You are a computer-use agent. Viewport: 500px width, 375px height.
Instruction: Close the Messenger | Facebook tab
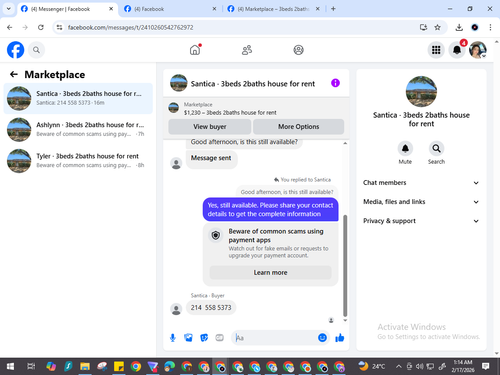pyautogui.click(x=111, y=9)
